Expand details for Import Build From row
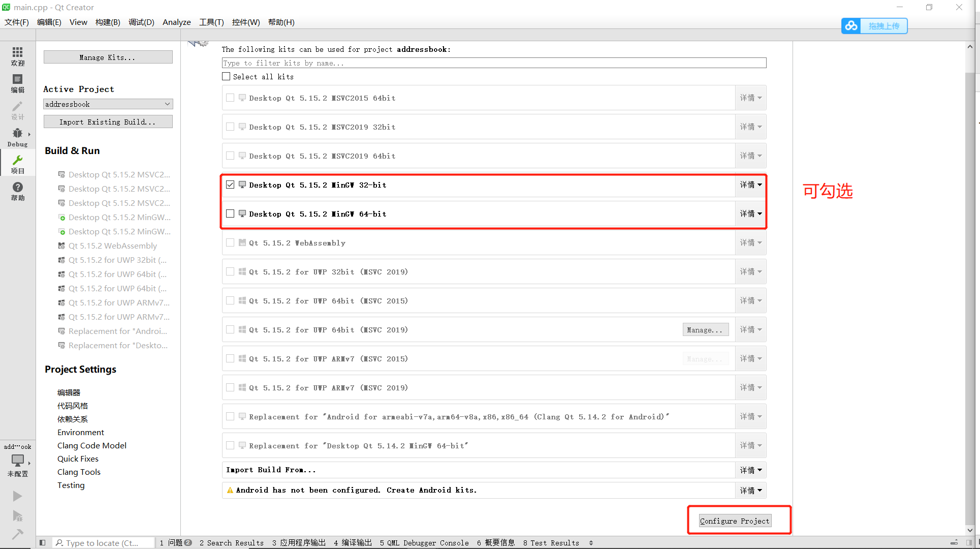Image resolution: width=980 pixels, height=549 pixels. 750,470
